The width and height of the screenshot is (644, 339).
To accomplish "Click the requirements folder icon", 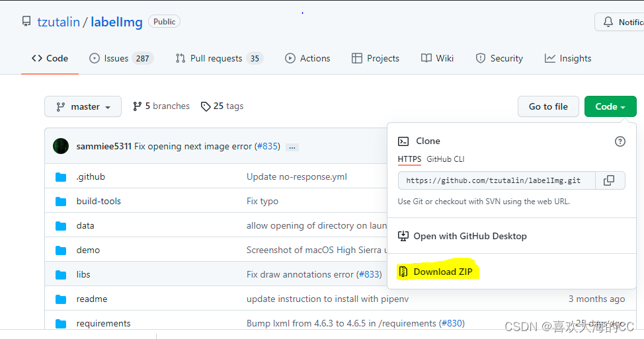I will (x=61, y=323).
